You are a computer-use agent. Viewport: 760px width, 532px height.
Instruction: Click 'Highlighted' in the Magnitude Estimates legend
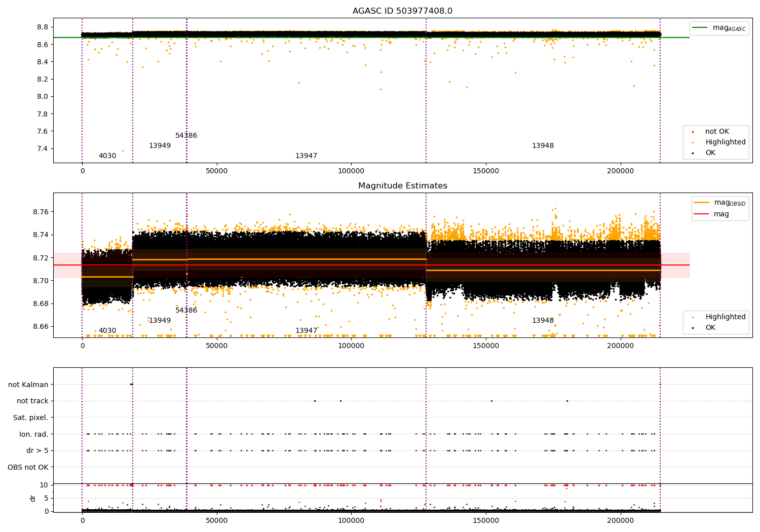click(726, 317)
